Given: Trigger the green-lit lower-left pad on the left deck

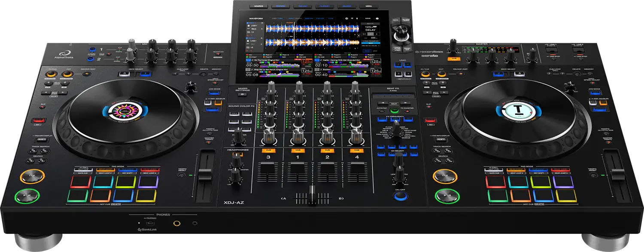Looking at the screenshot, I should tap(78, 196).
